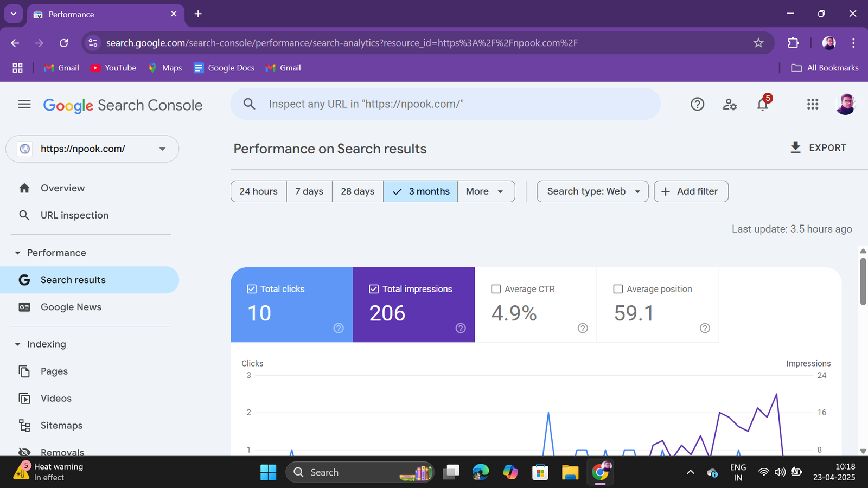The height and width of the screenshot is (488, 868).
Task: Click Average CTR help icon
Action: click(583, 328)
